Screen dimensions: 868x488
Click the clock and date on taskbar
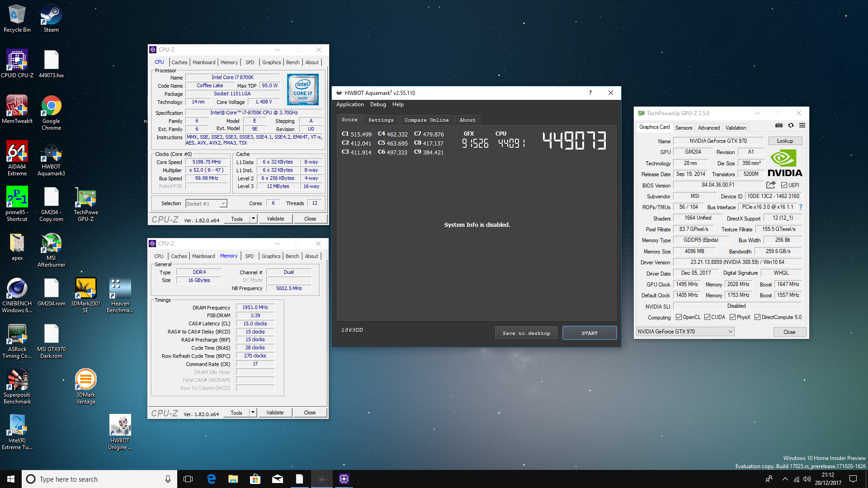pos(828,479)
